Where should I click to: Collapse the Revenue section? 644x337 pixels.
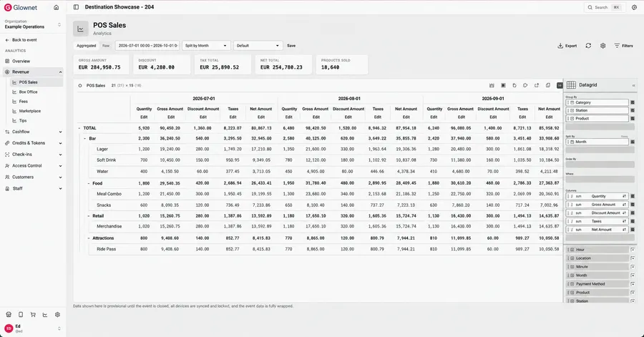60,72
